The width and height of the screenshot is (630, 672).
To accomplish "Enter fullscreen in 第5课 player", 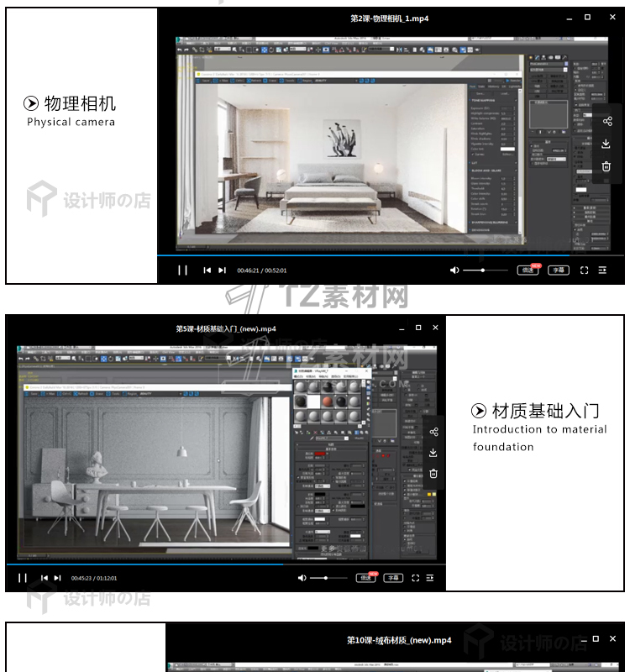I will (415, 578).
